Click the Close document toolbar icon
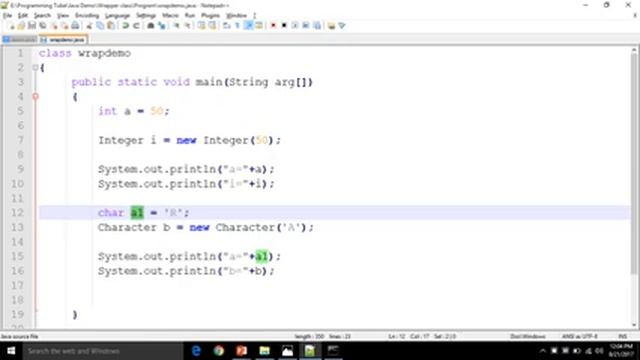 click(x=53, y=26)
